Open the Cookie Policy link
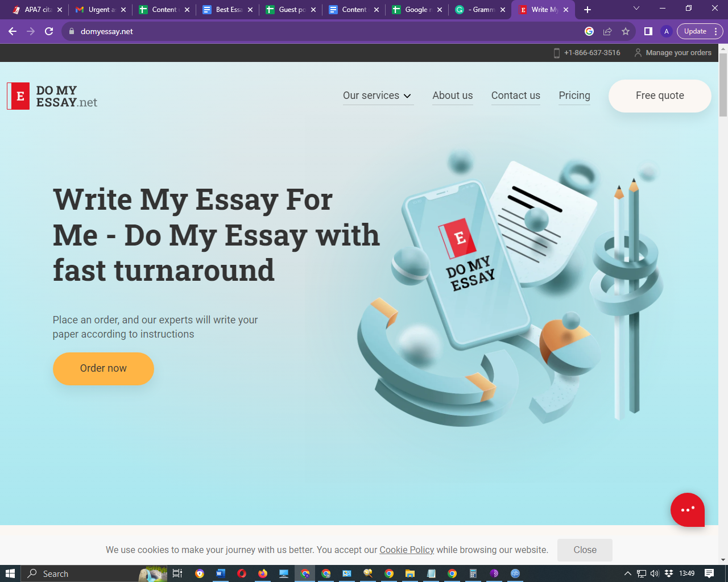 (x=407, y=550)
